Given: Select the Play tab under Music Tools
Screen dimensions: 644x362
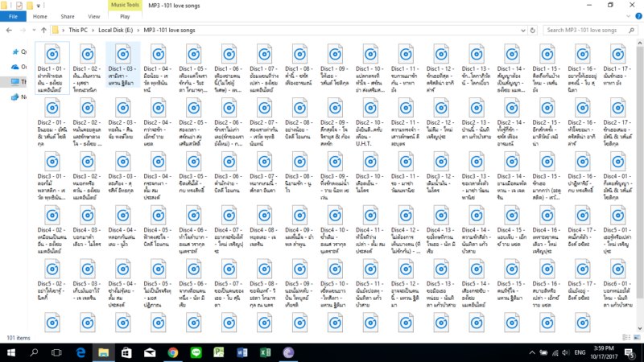Looking at the screenshot, I should [125, 16].
